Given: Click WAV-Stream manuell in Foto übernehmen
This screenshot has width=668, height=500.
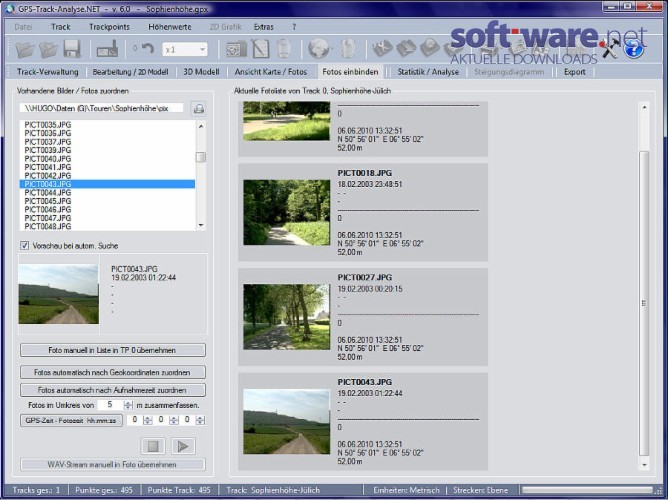Looking at the screenshot, I should (x=113, y=465).
